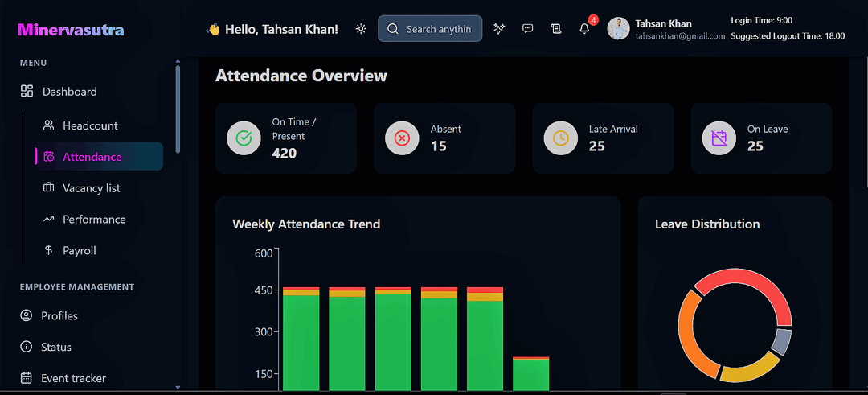The image size is (868, 395).
Task: Focus the Search anything input field
Action: click(x=430, y=29)
